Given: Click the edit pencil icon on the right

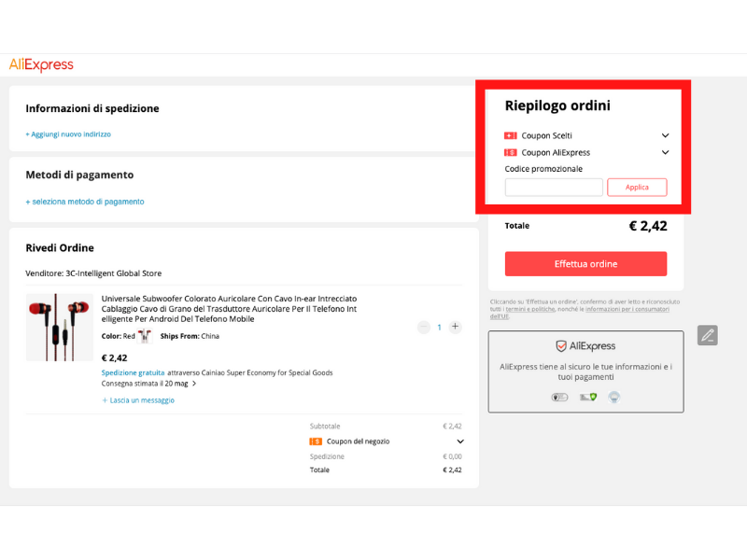Looking at the screenshot, I should click(x=708, y=335).
